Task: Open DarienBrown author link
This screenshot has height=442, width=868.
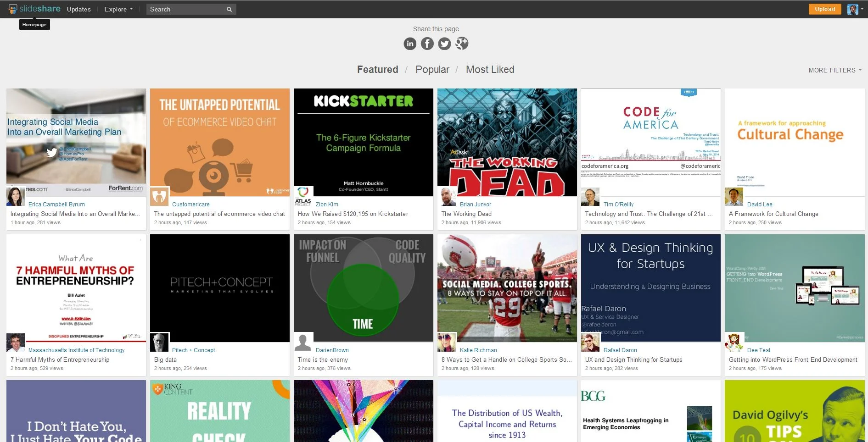Action: [332, 350]
